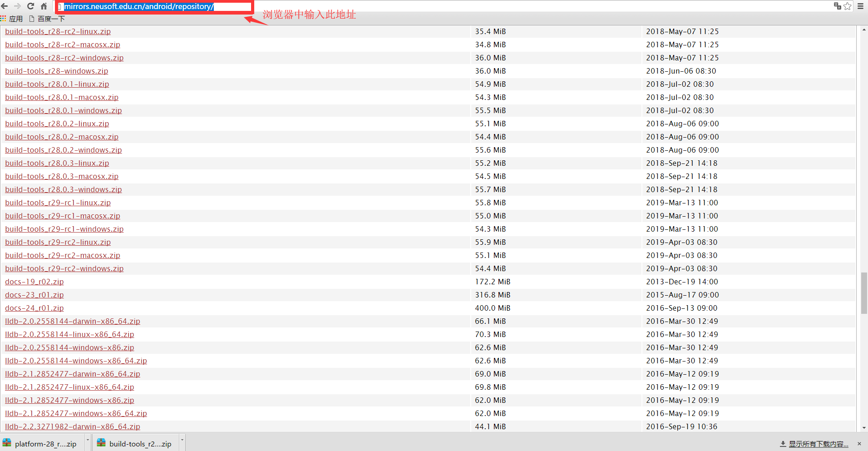Download lldb-2.1.2852477-windows-x86.zip
Screen dimensions: 868x451
pyautogui.click(x=69, y=400)
